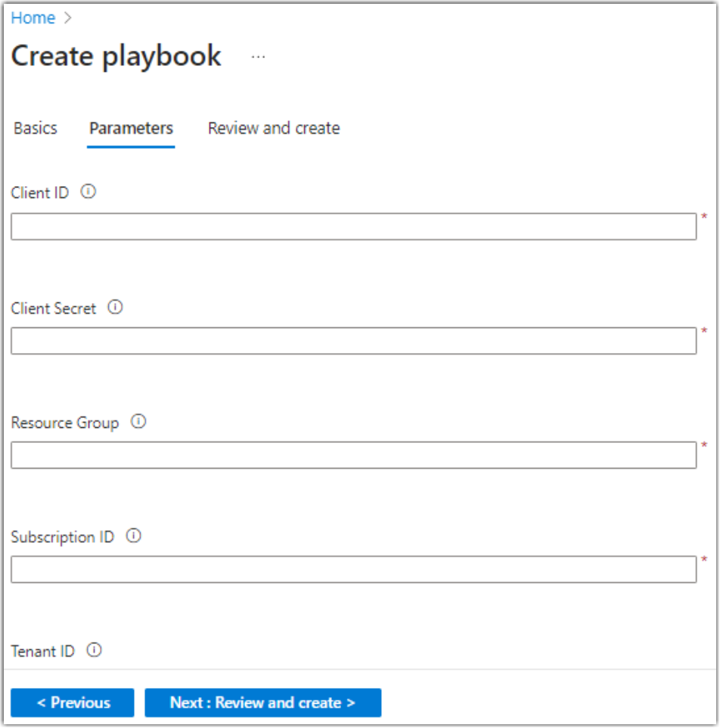The image size is (720, 728).
Task: Click into the Client Secret input box
Action: [353, 341]
